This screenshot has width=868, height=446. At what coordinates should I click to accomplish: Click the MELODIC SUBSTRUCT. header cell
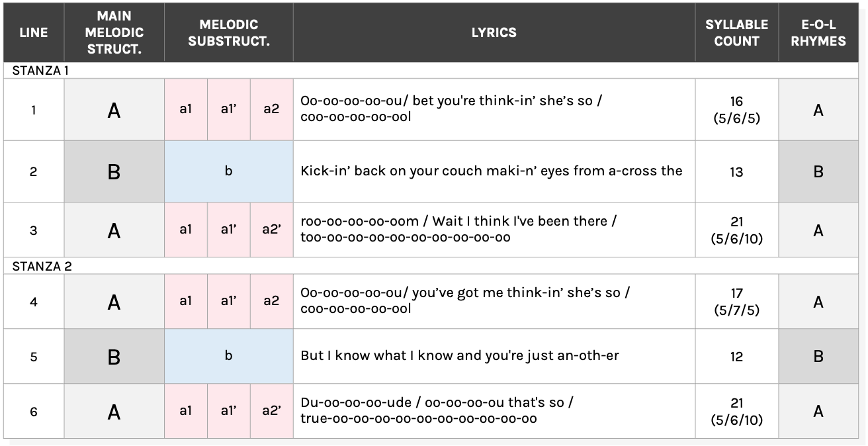point(228,32)
